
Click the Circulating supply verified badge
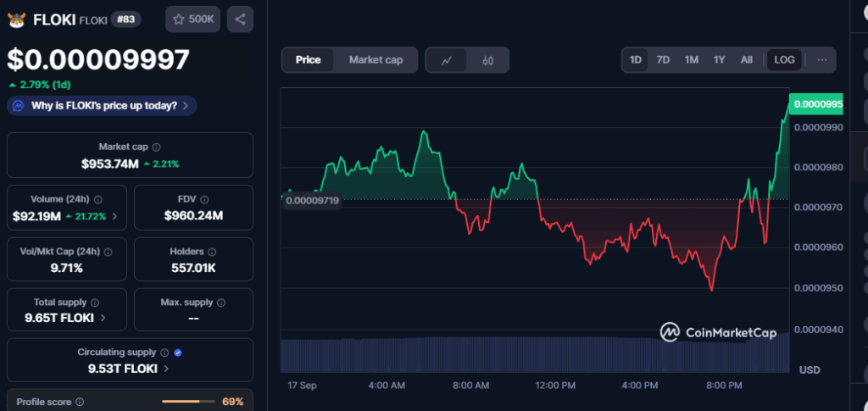pos(177,353)
